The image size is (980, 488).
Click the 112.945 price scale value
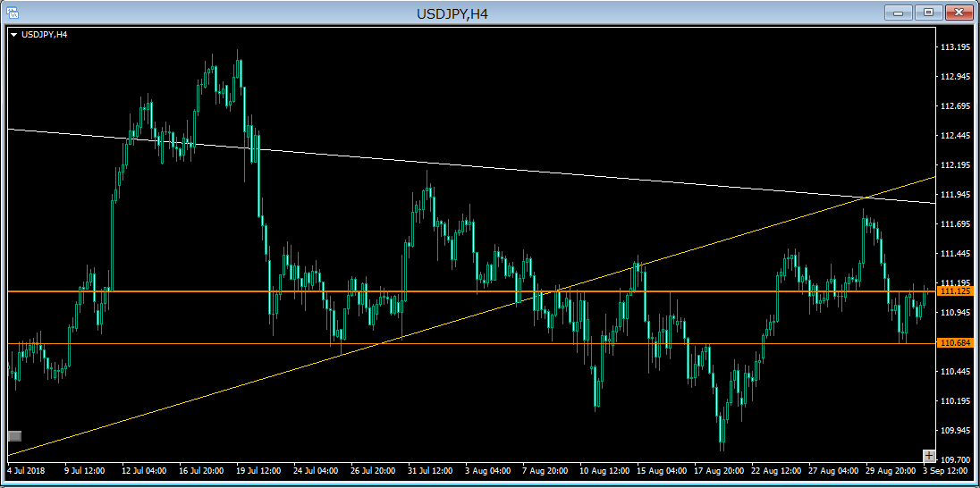click(x=954, y=77)
